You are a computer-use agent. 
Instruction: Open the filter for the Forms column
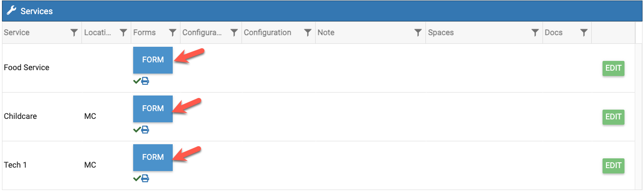coord(173,33)
